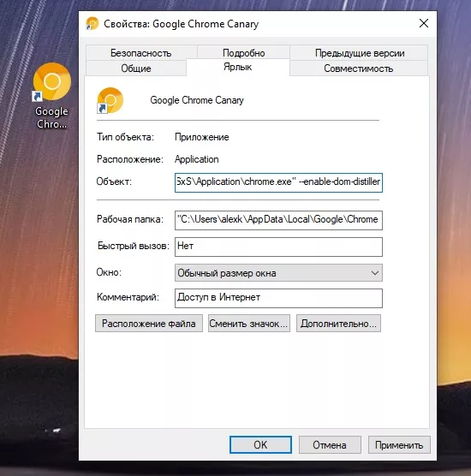Viewport: 471px width, 476px height.
Task: Switch to the Безопасность tab
Action: click(x=141, y=53)
